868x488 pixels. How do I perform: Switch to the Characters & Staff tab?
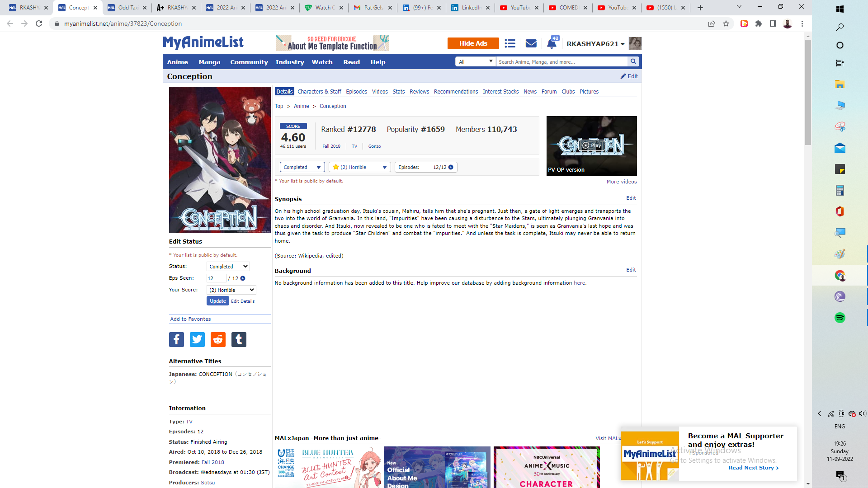pos(319,91)
